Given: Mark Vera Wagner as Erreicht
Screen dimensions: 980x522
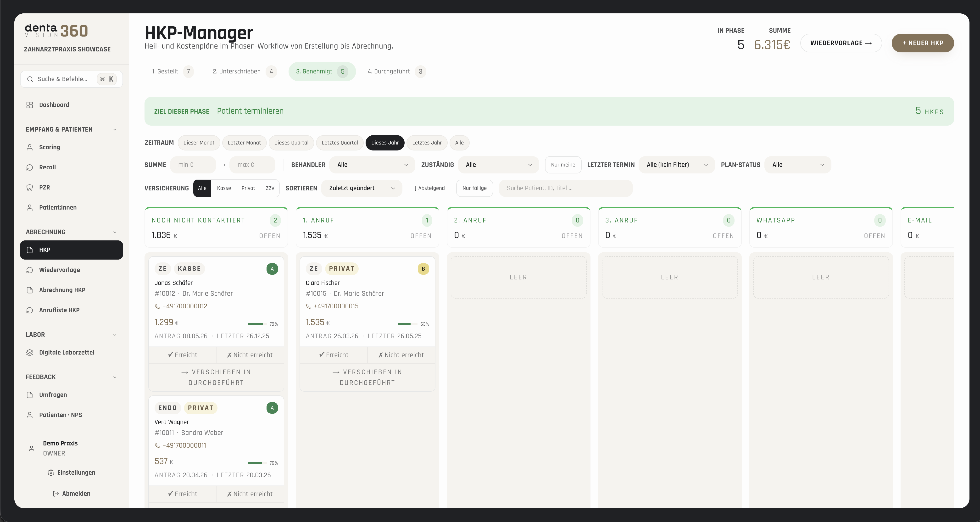Looking at the screenshot, I should (182, 494).
